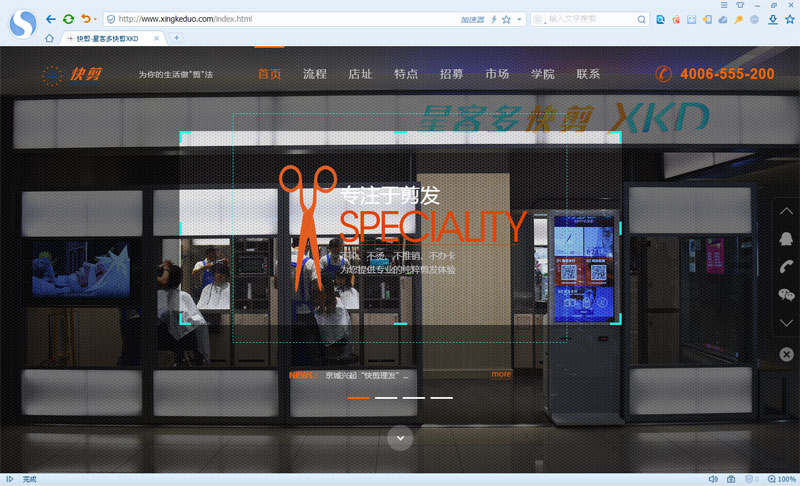Click the shirt skin-change icon
The width and height of the screenshot is (800, 486).
740,5
